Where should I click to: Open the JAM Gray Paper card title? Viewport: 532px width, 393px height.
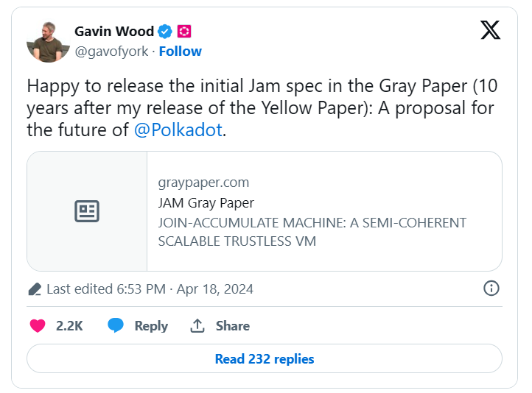206,202
